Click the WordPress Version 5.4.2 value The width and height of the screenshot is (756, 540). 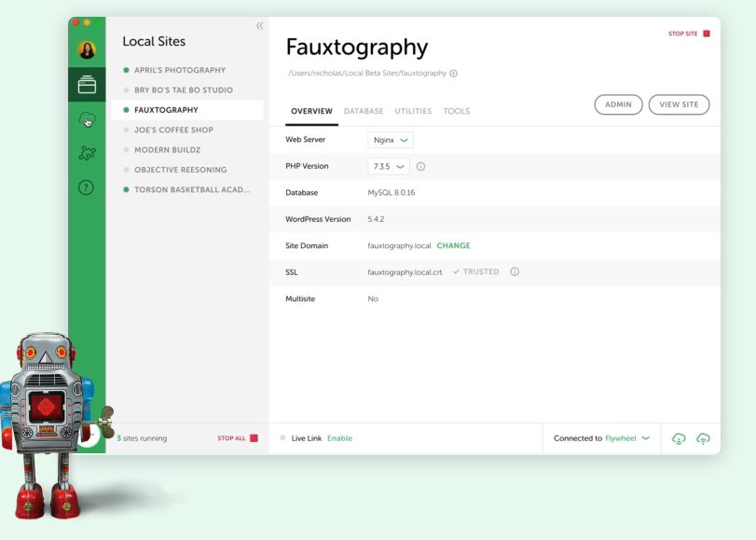(x=376, y=219)
